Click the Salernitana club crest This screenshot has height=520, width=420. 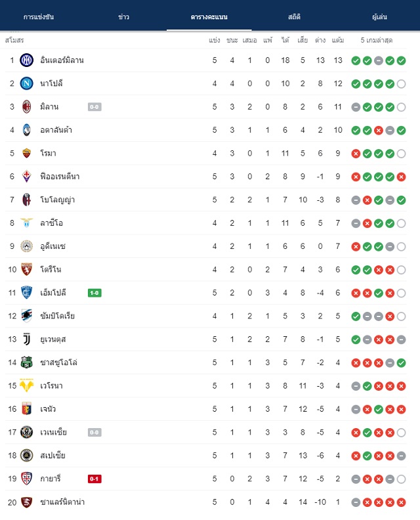tap(26, 502)
